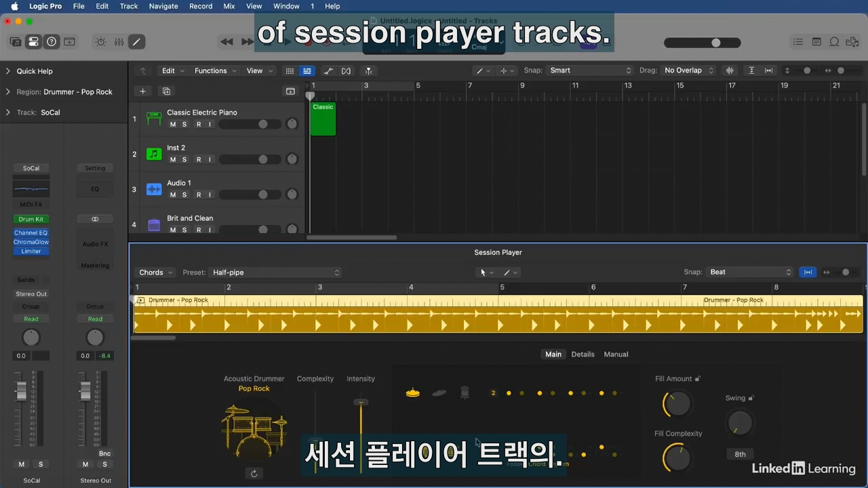
Task: Open the List Editors icon
Action: coord(798,42)
